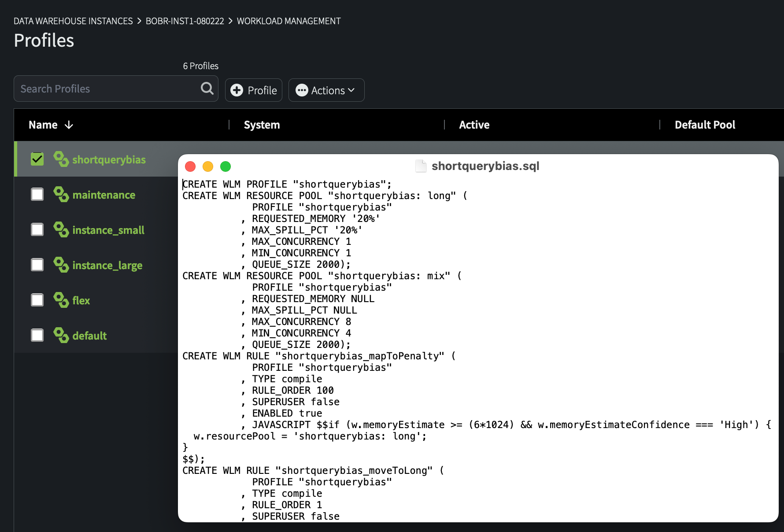Go to Data Warehouse Instances breadcrumb
784x532 pixels.
[x=73, y=21]
